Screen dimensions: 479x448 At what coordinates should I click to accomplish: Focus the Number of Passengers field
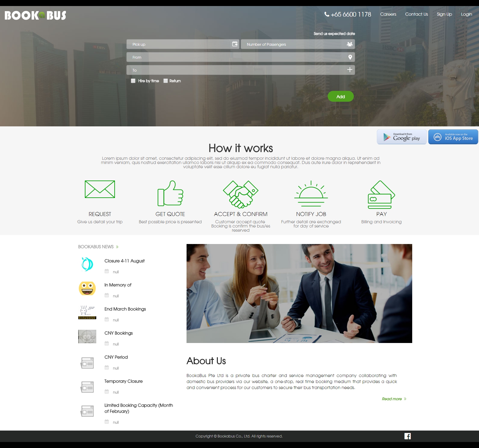298,44
